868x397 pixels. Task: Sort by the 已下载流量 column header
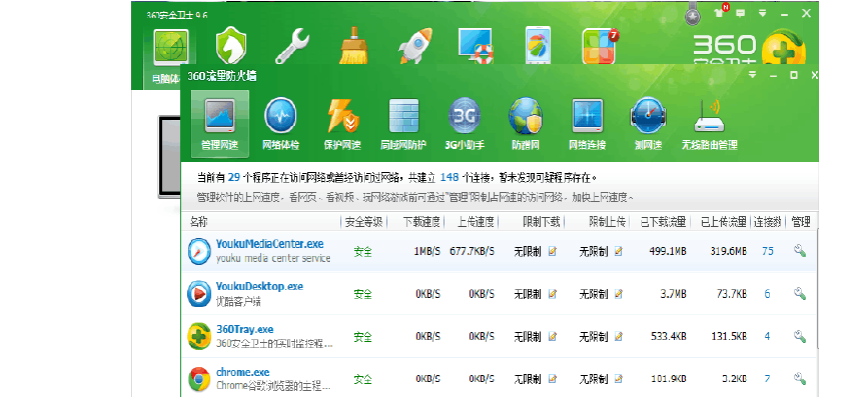point(663,223)
